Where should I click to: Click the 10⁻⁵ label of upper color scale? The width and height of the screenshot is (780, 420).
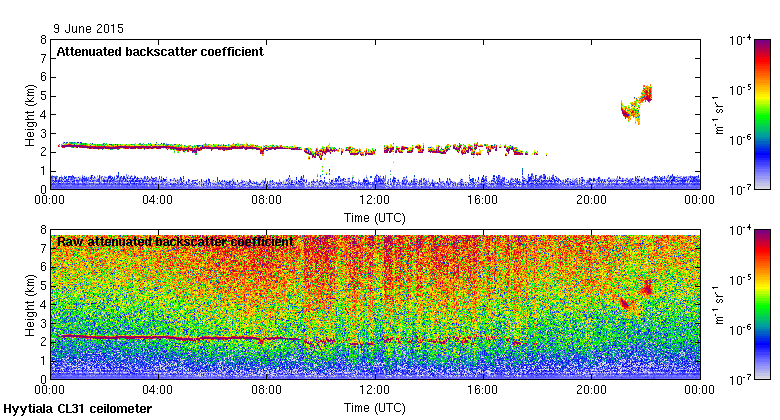tap(740, 90)
